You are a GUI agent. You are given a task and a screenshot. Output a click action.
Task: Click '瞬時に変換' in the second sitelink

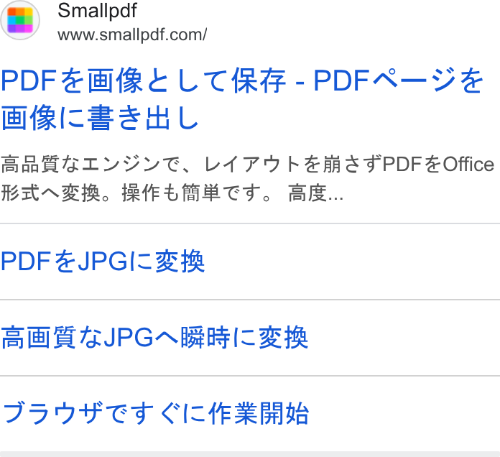244,337
